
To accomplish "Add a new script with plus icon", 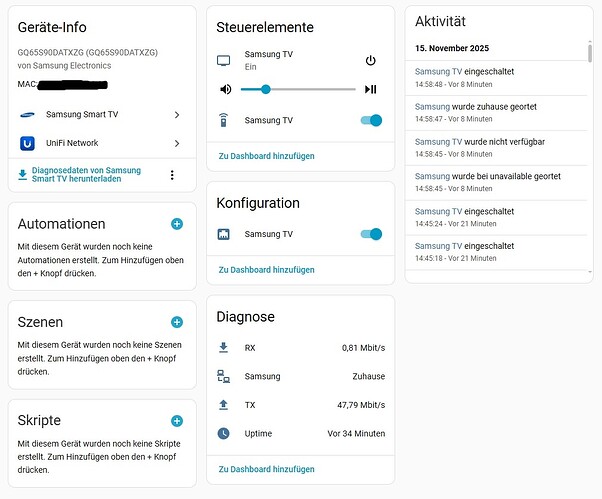I will [x=177, y=421].
